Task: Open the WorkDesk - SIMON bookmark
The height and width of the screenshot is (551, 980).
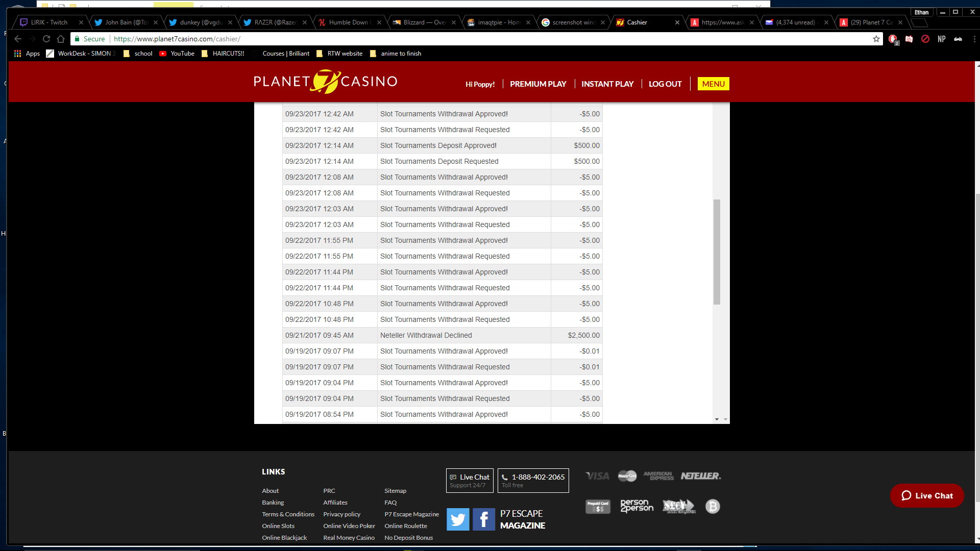Action: pos(81,54)
